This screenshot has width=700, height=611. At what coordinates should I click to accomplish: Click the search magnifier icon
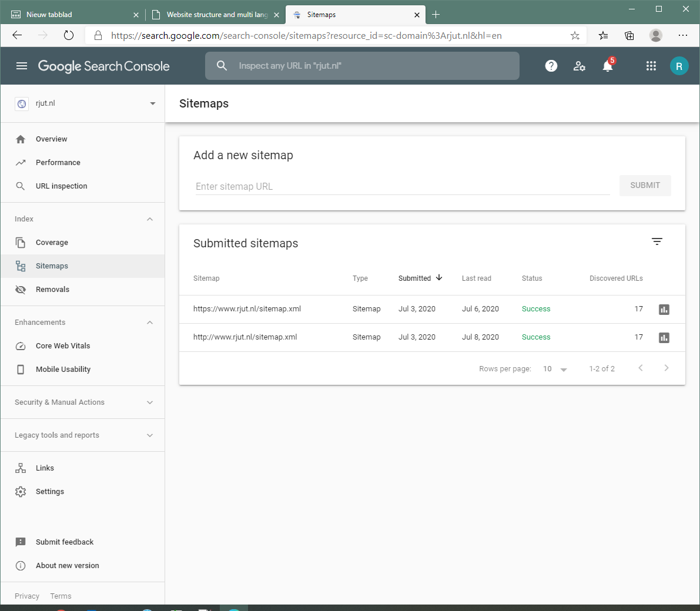(x=222, y=66)
